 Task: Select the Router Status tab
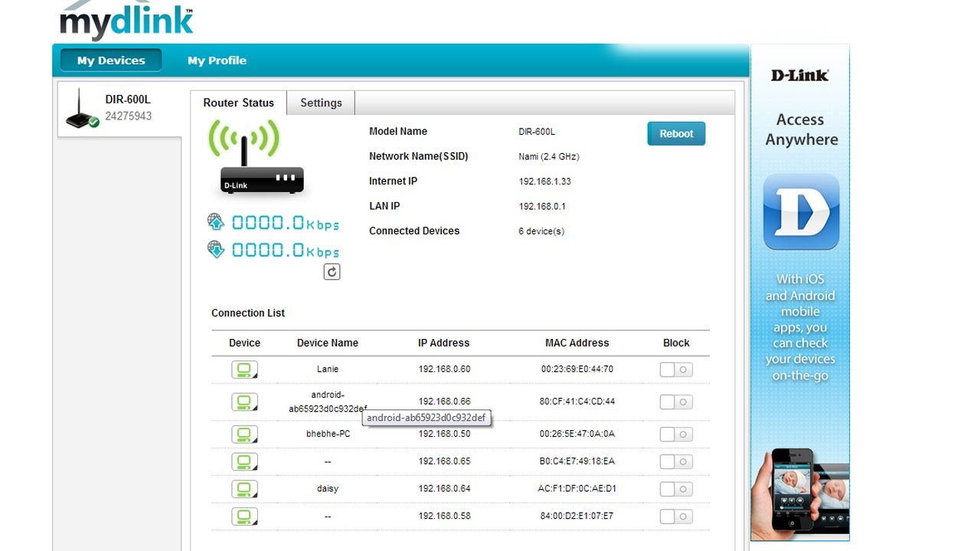[x=238, y=103]
